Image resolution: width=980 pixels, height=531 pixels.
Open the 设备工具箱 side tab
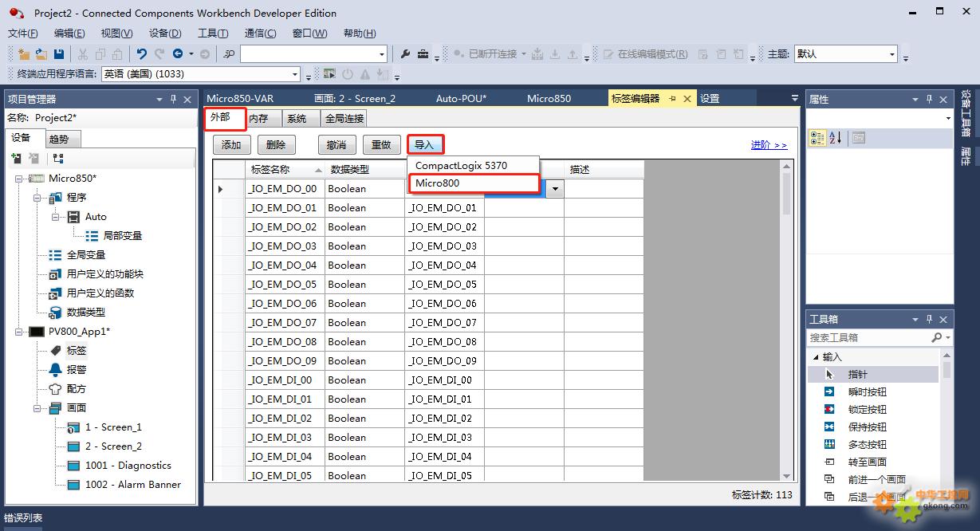[x=966, y=113]
